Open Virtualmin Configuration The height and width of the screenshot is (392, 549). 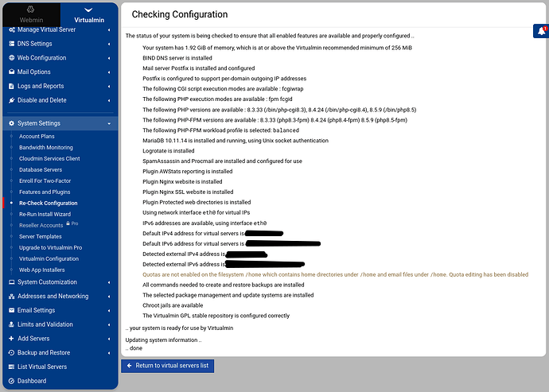click(49, 258)
